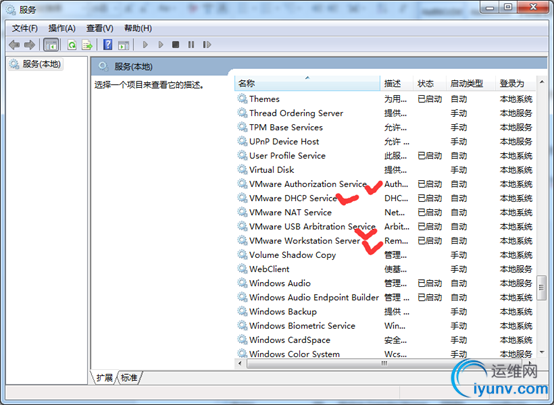Sort by the 启动类型 column header
This screenshot has width=554, height=405.
[x=471, y=84]
